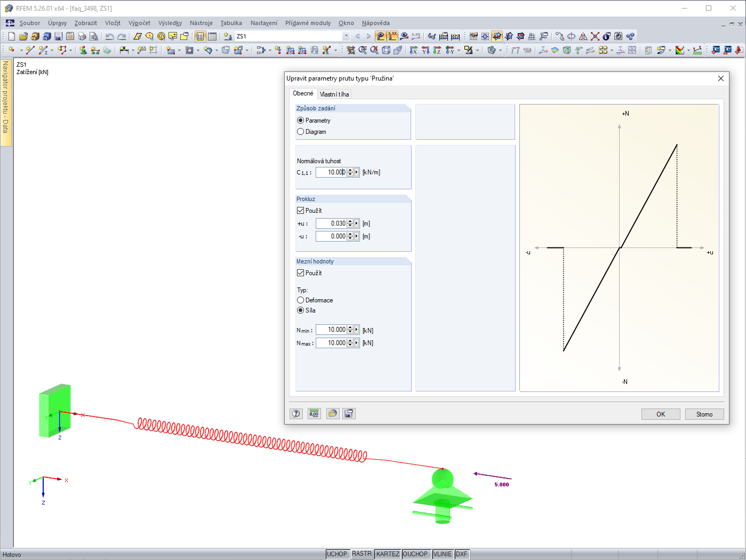This screenshot has width=746, height=560.
Task: Click the load saved data folder icon in dialog
Action: click(x=333, y=414)
